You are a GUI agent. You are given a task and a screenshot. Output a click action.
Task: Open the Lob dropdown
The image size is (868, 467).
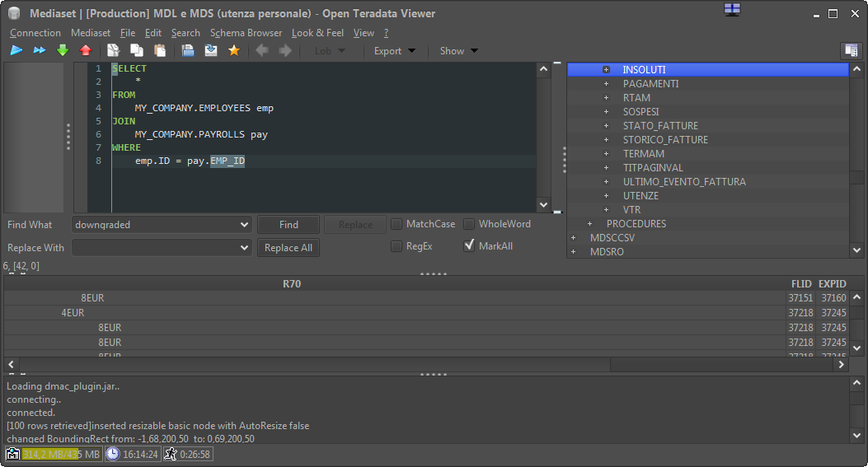pyautogui.click(x=330, y=51)
